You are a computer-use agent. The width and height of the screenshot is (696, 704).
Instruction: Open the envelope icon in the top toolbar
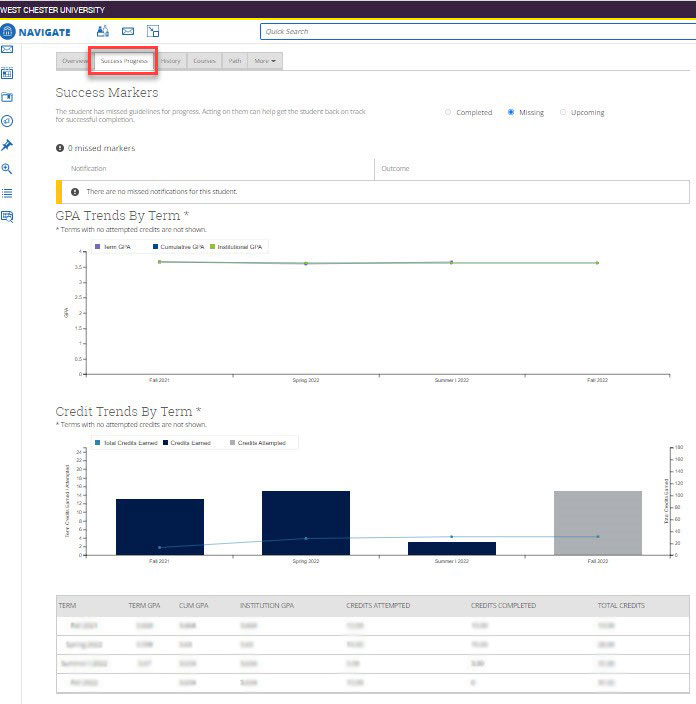point(128,31)
